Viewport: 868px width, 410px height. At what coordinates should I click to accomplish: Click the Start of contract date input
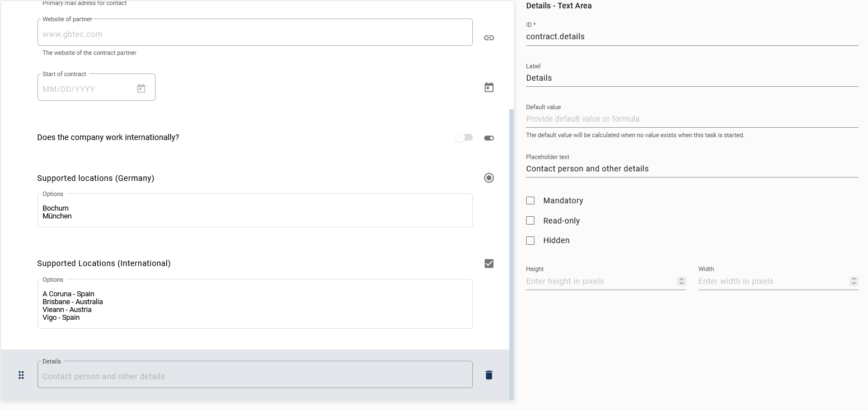click(84, 88)
